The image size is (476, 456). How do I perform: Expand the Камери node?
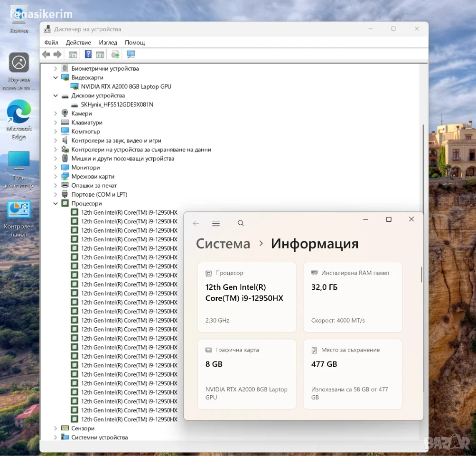(x=56, y=114)
